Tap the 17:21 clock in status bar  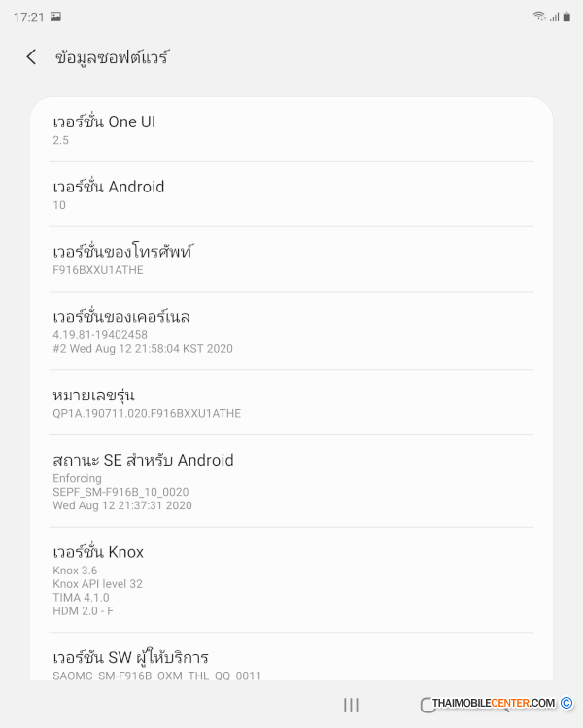click(29, 17)
